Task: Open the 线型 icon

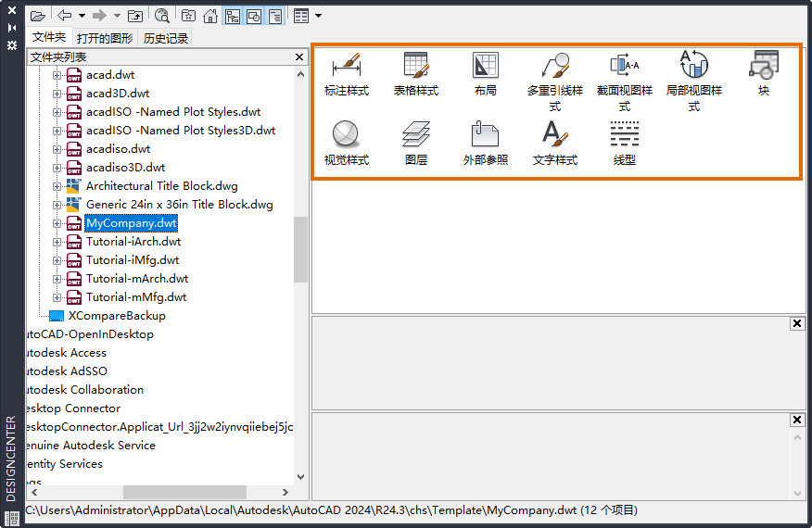Action: coord(625,144)
